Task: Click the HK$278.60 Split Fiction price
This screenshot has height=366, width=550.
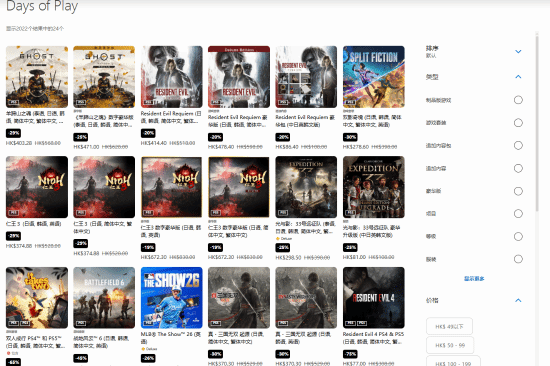Action: pos(356,147)
